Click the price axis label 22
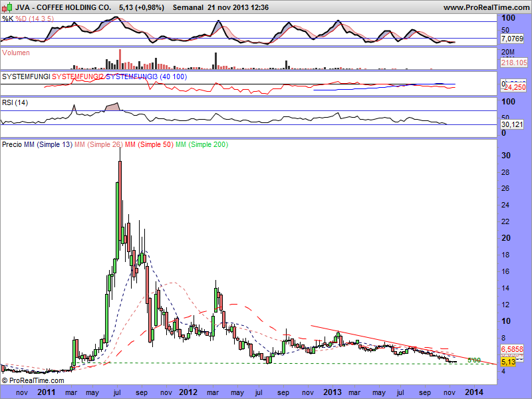 505,221
